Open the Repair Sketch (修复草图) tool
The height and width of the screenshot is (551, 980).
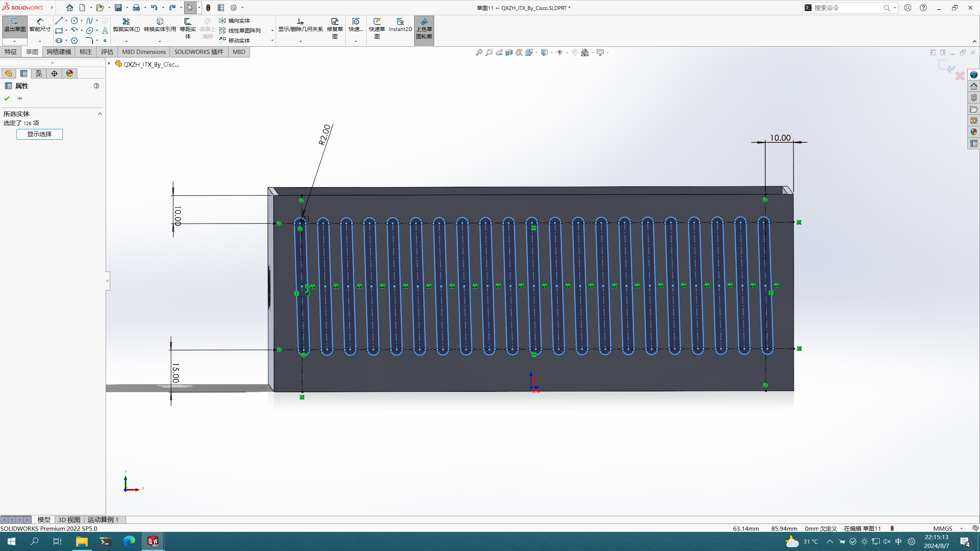[335, 24]
